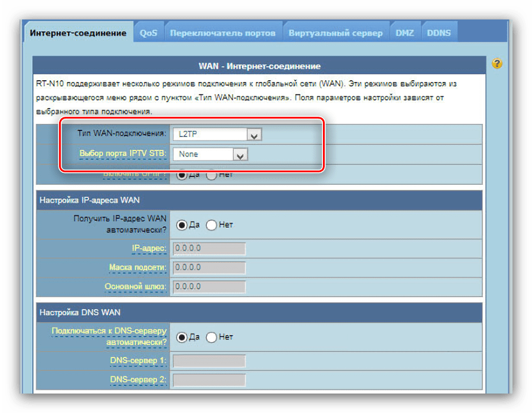Viewport: 532px width, 413px height.
Task: Click the Основной шлюз help label
Action: [135, 287]
